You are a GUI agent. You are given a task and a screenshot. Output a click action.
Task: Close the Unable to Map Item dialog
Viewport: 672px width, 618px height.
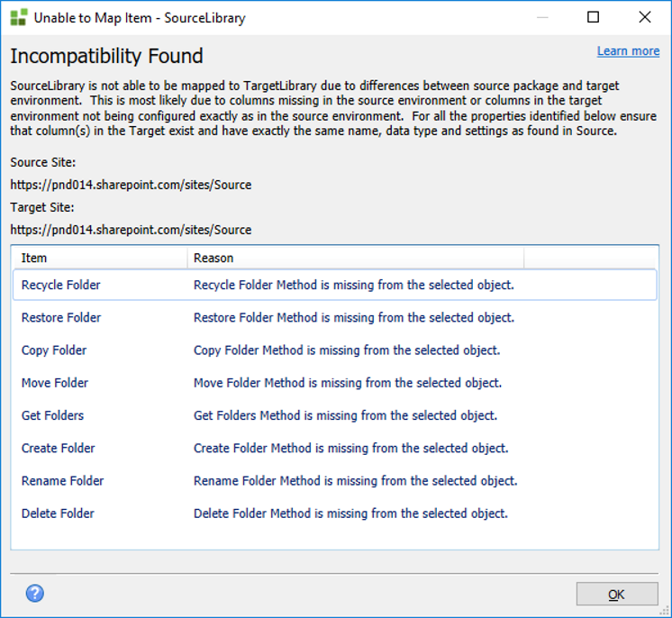[644, 17]
